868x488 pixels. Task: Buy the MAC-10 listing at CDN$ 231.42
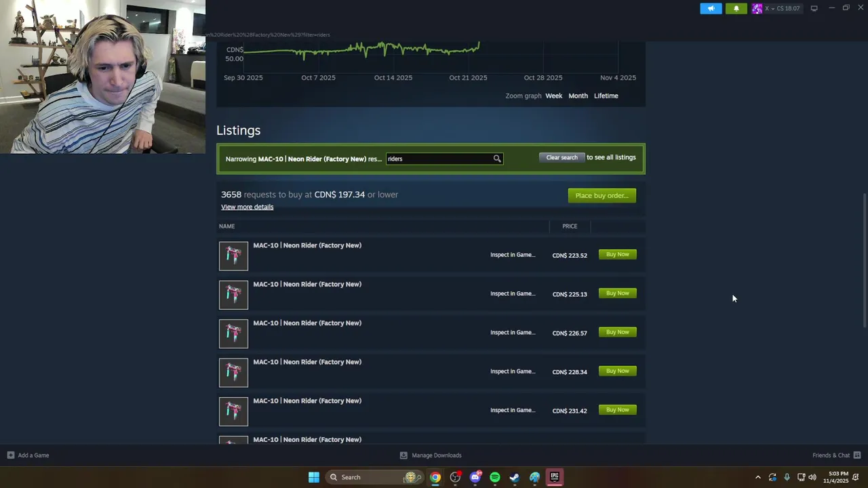(x=617, y=410)
